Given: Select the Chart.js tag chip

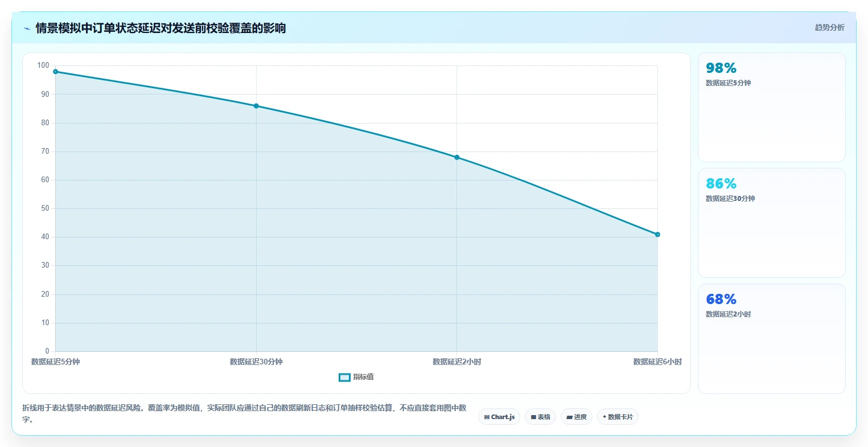Looking at the screenshot, I should (499, 417).
